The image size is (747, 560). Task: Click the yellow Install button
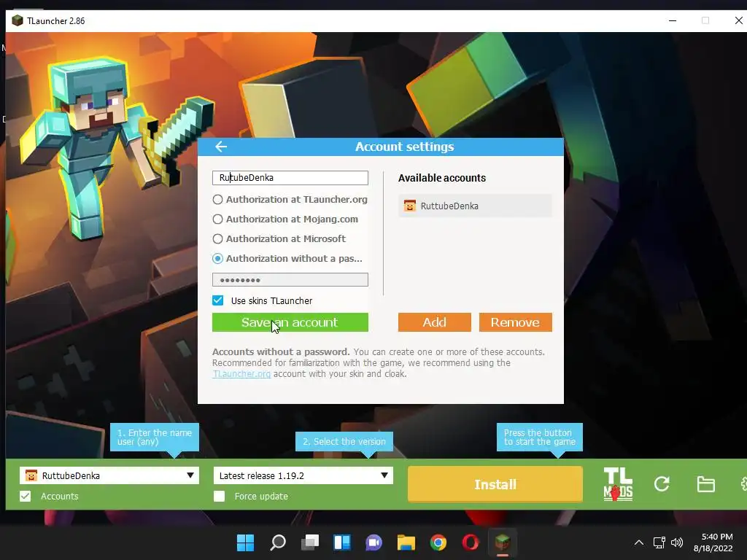pyautogui.click(x=495, y=484)
